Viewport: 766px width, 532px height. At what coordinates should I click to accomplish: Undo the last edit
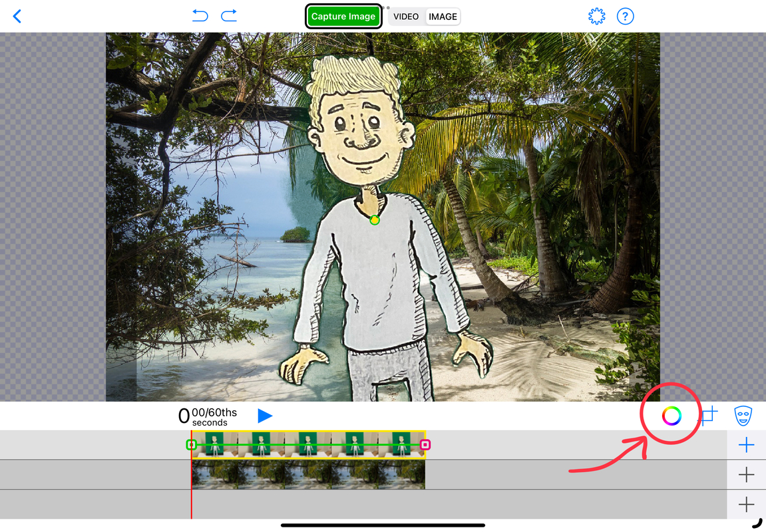click(200, 16)
